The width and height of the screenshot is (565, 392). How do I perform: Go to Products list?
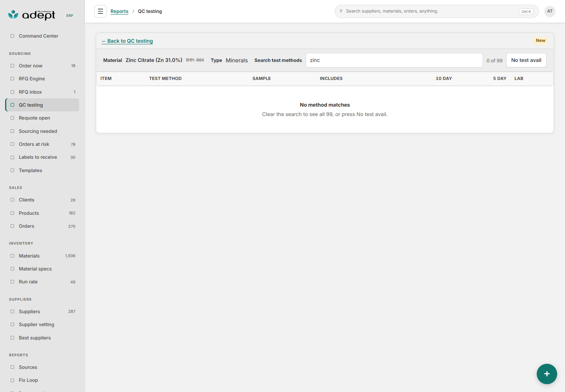point(42,213)
